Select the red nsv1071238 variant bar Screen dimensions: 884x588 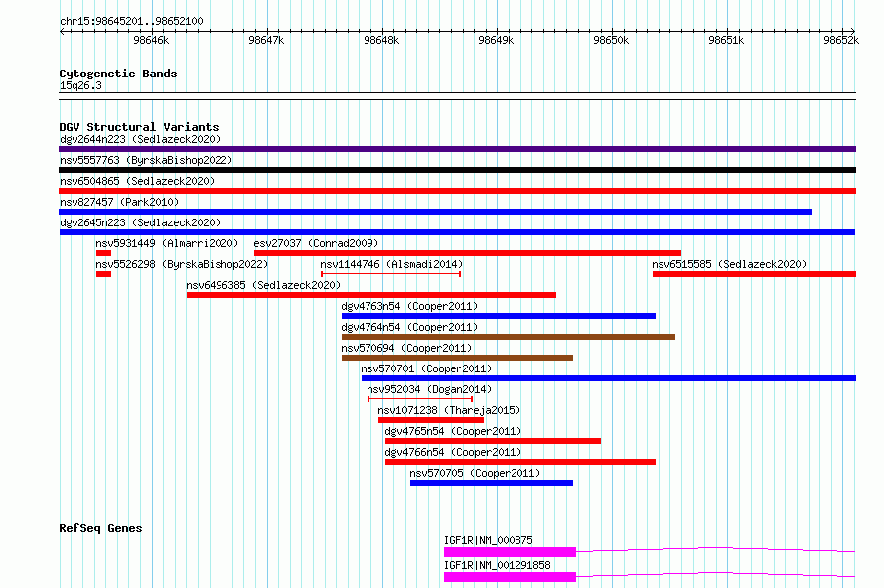(431, 420)
